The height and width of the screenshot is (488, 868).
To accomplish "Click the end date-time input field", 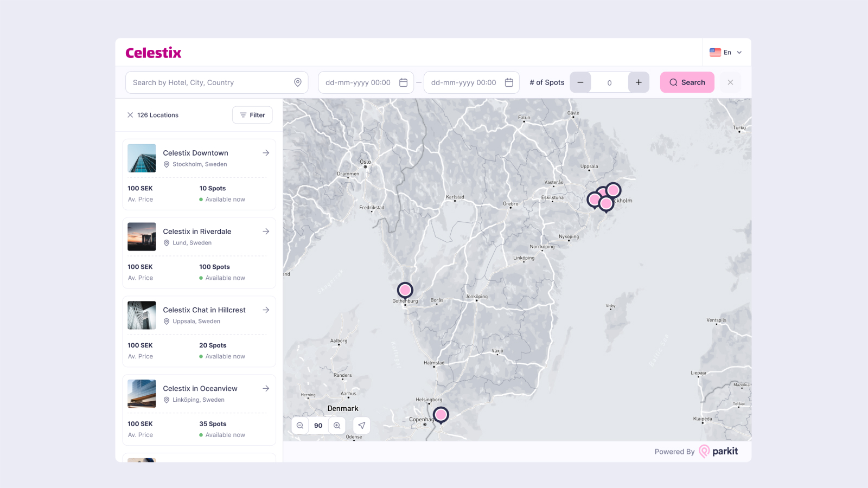I will click(471, 82).
